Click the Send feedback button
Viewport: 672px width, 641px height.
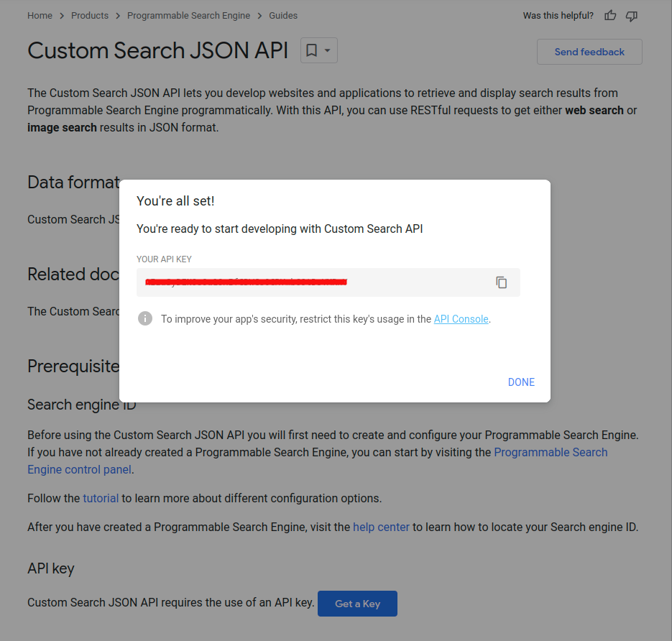click(x=589, y=52)
